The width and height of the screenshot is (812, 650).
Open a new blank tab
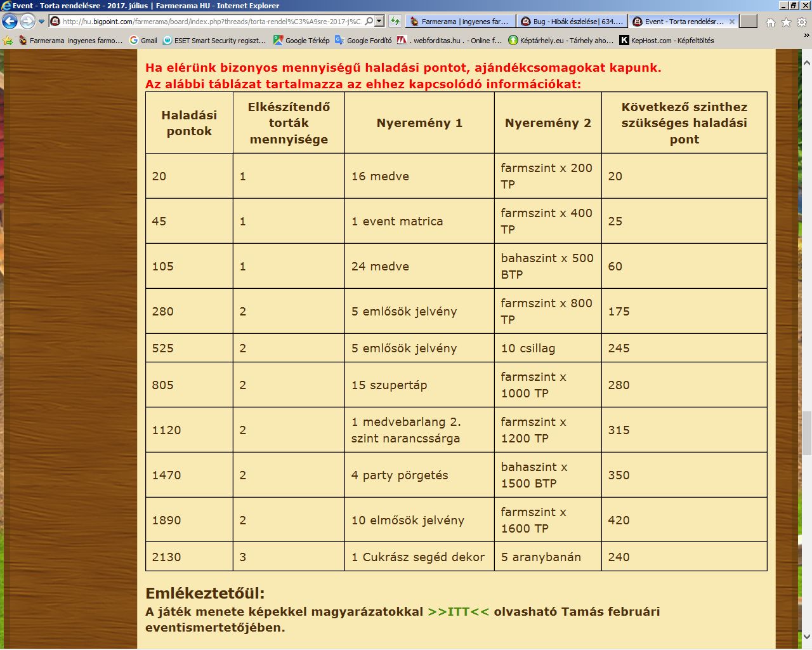click(x=749, y=21)
